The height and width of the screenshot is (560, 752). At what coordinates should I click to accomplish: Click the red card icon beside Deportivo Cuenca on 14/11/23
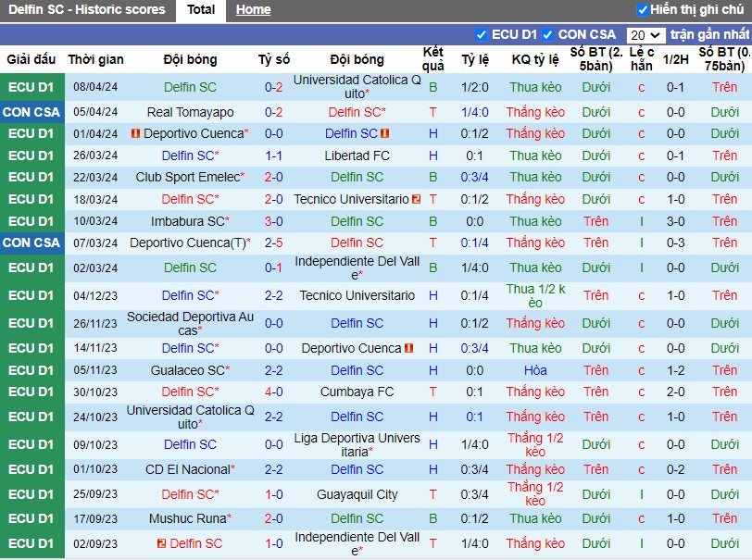coord(408,348)
